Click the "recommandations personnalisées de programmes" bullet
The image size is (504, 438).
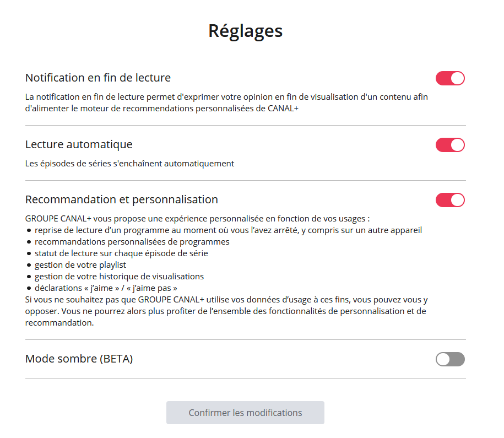132,242
